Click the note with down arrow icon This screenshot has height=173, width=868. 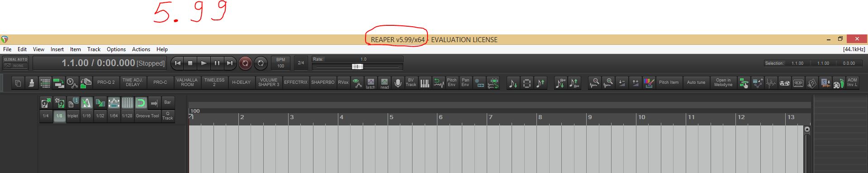(x=513, y=83)
